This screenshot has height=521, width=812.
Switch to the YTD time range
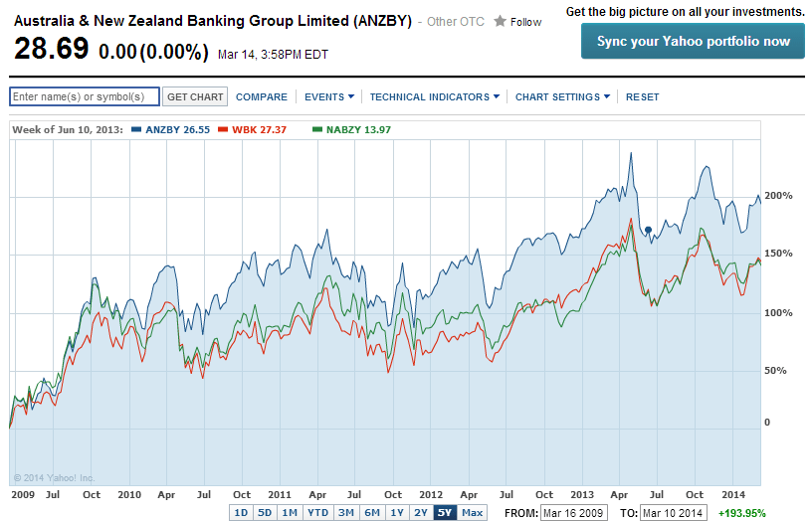pos(316,513)
